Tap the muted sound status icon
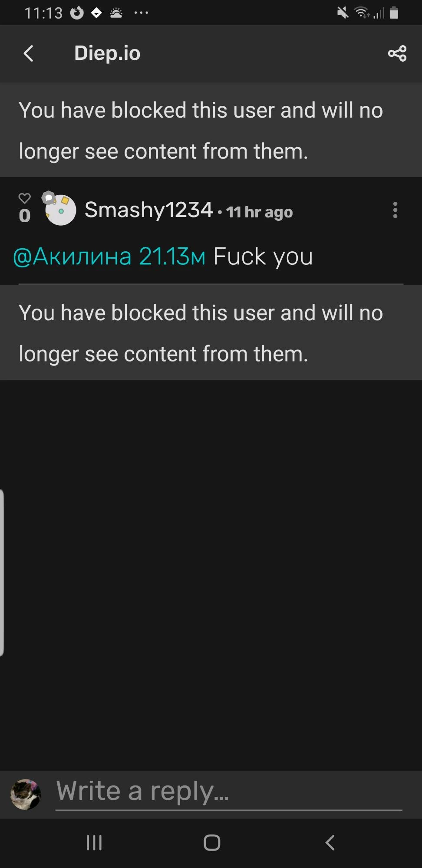The image size is (422, 868). [x=343, y=13]
